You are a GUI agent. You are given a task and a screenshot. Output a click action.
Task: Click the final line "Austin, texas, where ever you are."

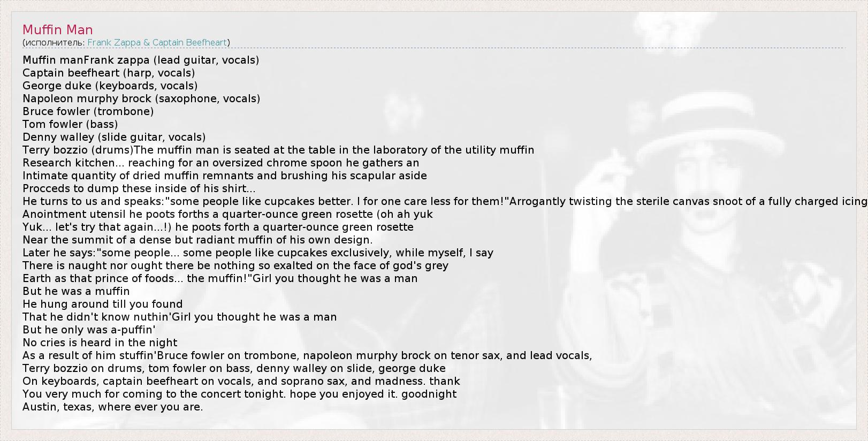tap(112, 407)
